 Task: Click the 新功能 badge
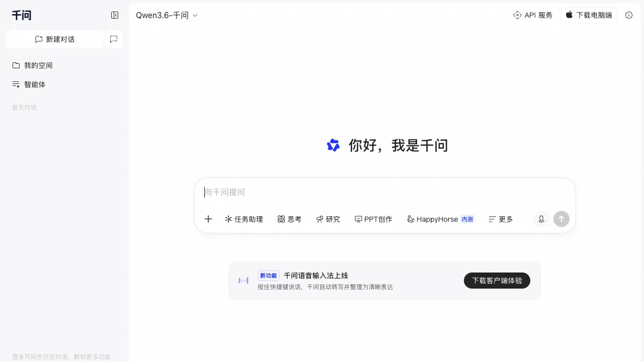click(x=269, y=276)
